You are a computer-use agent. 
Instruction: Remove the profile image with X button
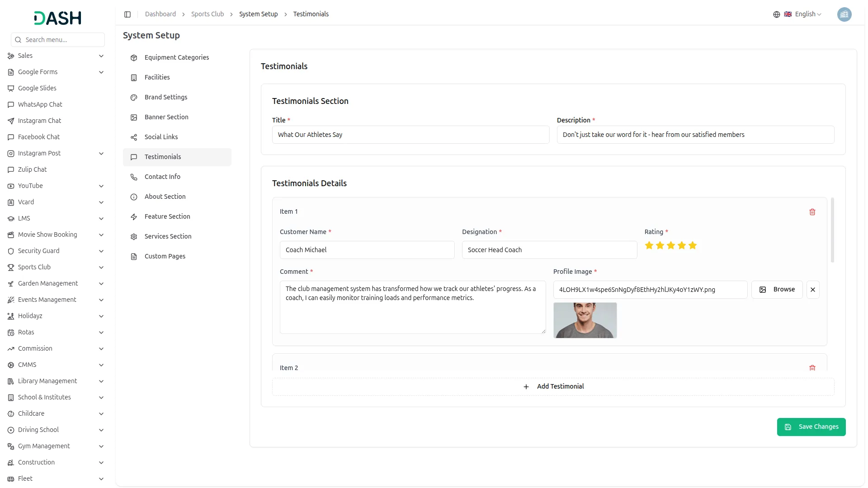(x=812, y=290)
